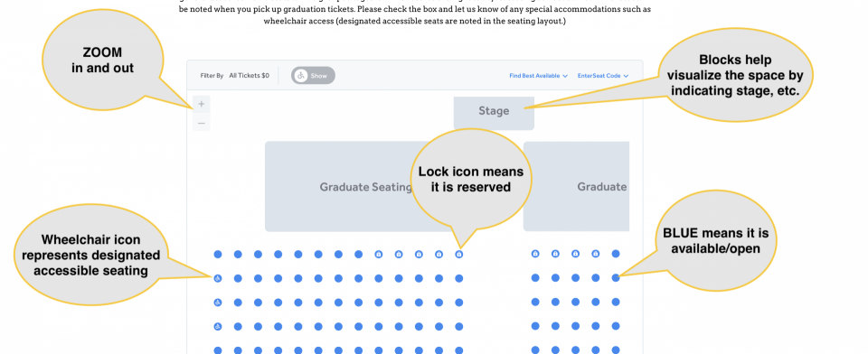This screenshot has height=354, width=868.
Task: Click first locked seat in right section
Action: [x=535, y=254]
